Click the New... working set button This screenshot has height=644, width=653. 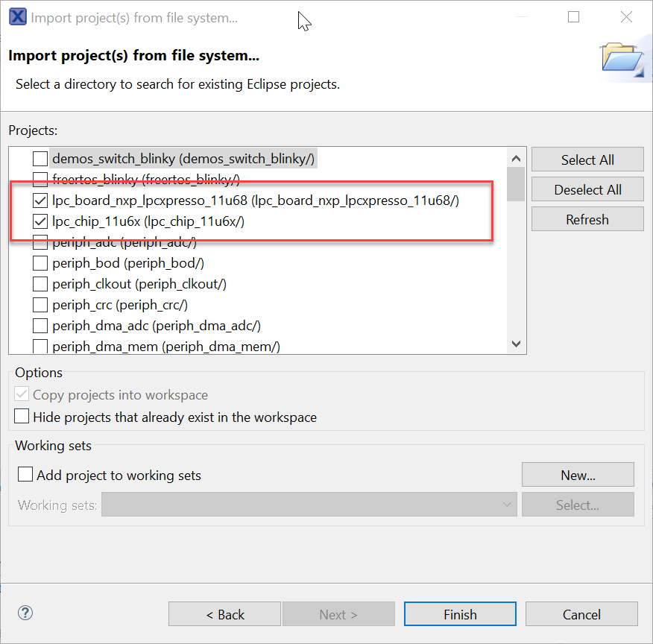tap(578, 475)
